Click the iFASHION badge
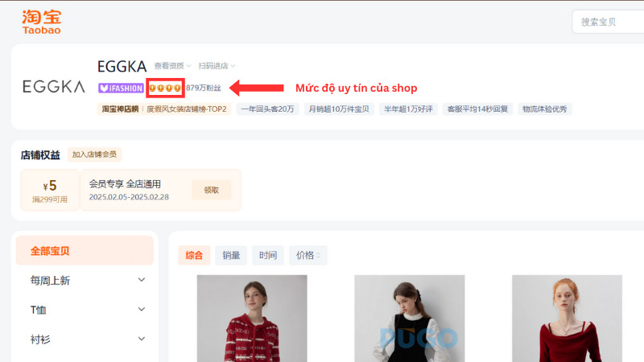Viewport: 644px width, 362px height. pos(121,88)
